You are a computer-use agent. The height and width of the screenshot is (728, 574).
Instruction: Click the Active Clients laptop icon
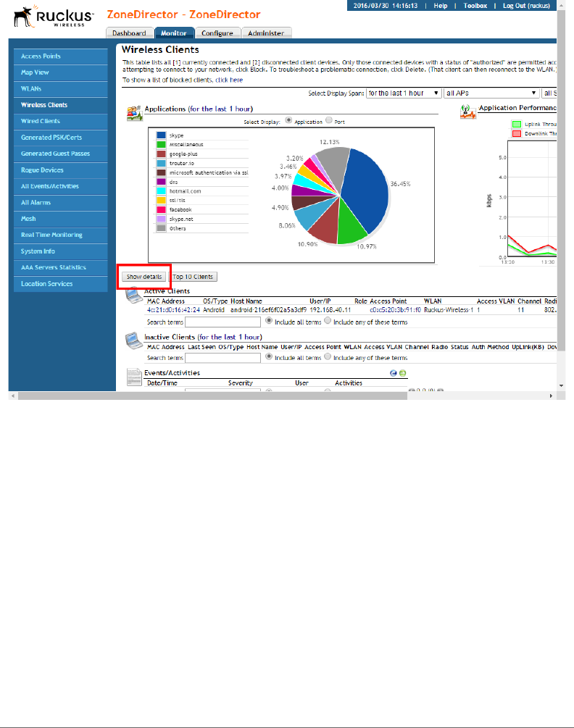pyautogui.click(x=134, y=296)
